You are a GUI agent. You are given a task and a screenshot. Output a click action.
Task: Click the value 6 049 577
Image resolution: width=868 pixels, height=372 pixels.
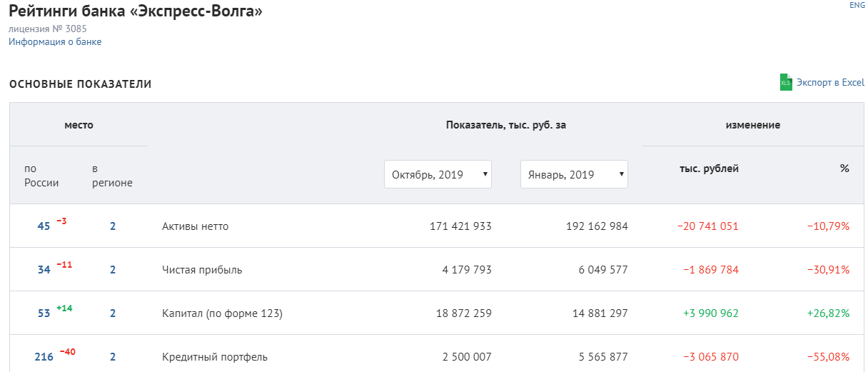click(x=604, y=270)
